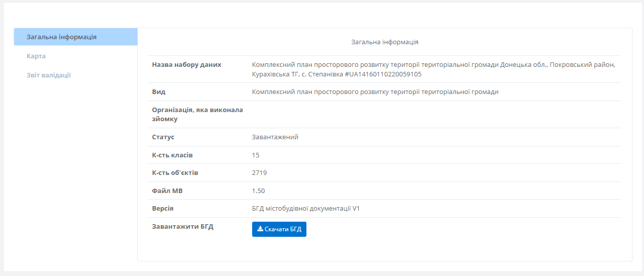The image size is (644, 276).
Task: Click the Назва набору даних row label
Action: pos(186,65)
